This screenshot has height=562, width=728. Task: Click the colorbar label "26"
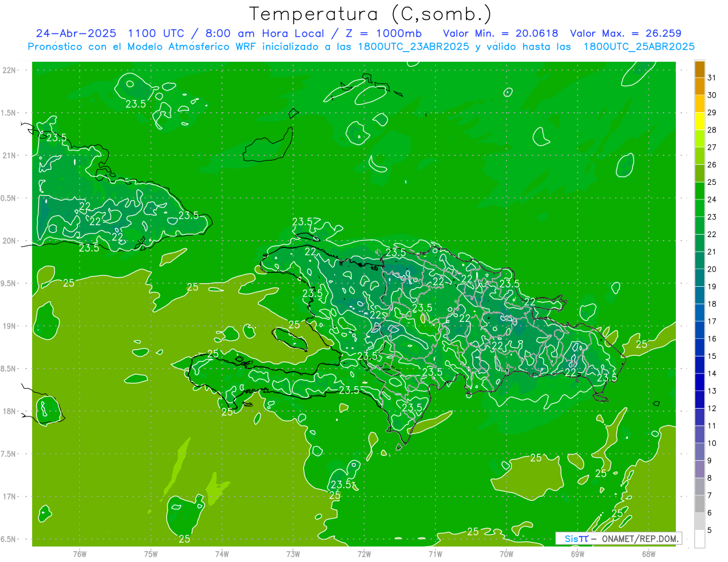(712, 164)
